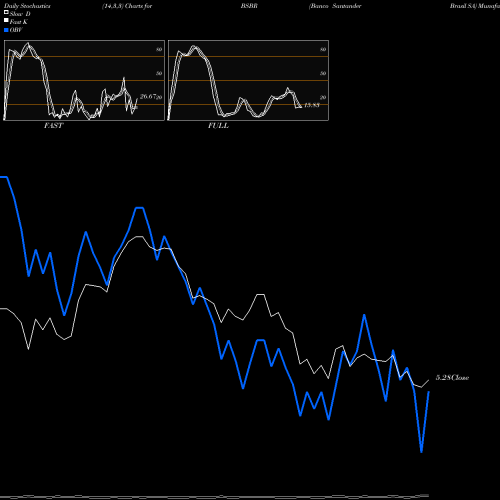This screenshot has height=500, width=500.
Task: Click the final low point of the blue OBV line
Action: click(x=421, y=452)
